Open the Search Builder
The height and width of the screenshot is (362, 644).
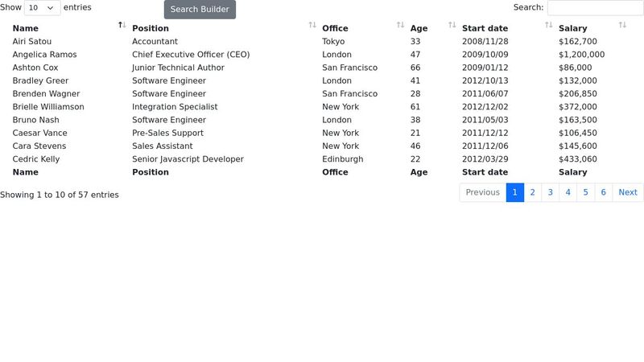200,10
